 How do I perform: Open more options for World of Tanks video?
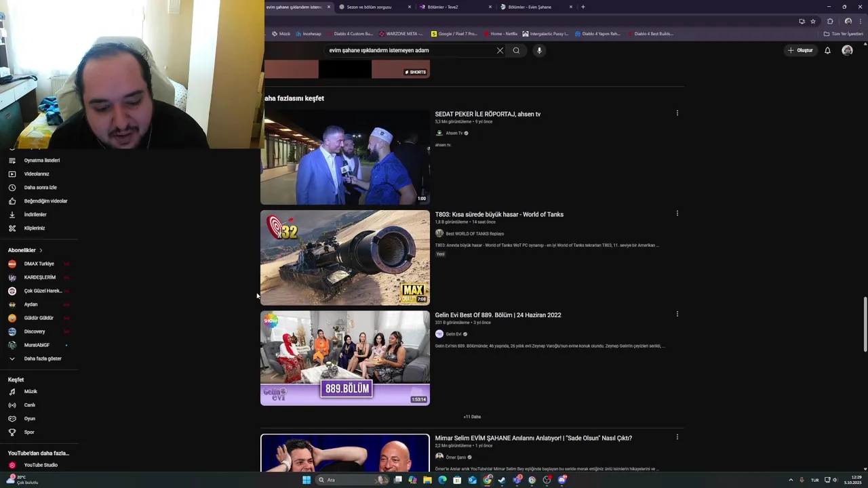tap(677, 213)
